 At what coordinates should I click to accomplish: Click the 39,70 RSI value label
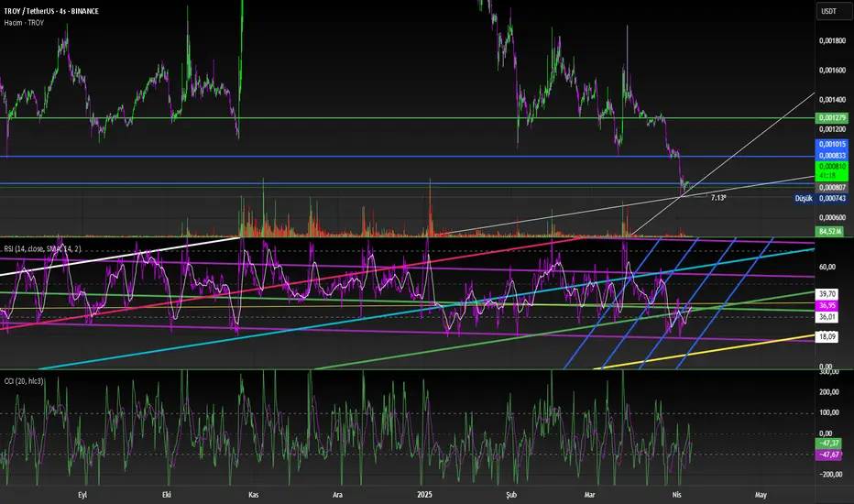[x=827, y=294]
